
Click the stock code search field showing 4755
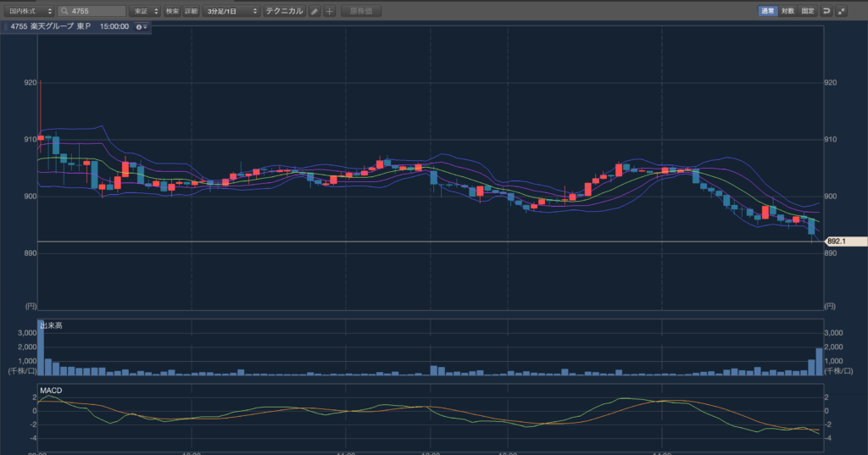click(92, 11)
